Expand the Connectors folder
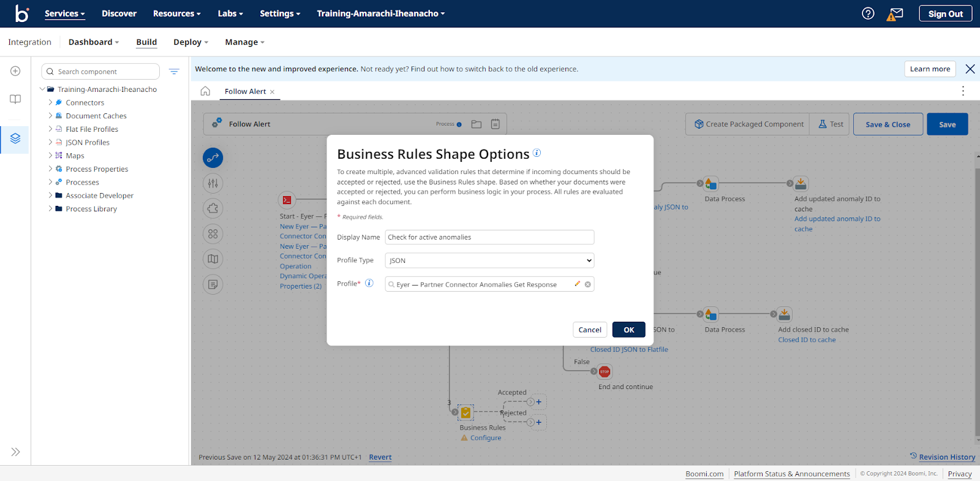 tap(51, 102)
